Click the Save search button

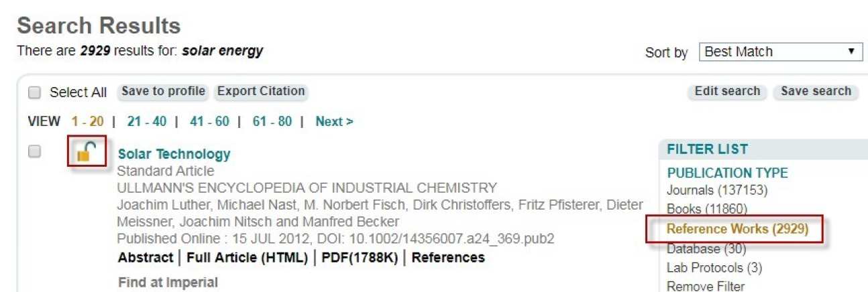(x=816, y=91)
